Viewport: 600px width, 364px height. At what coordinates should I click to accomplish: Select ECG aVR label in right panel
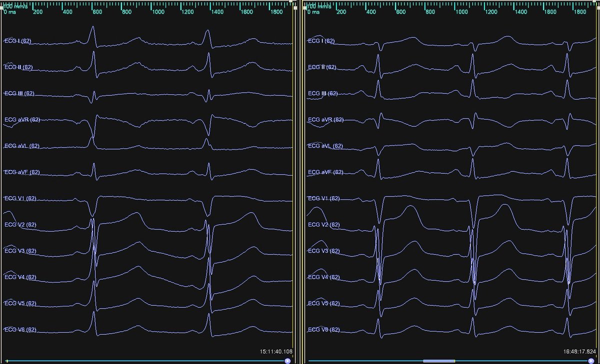(326, 119)
